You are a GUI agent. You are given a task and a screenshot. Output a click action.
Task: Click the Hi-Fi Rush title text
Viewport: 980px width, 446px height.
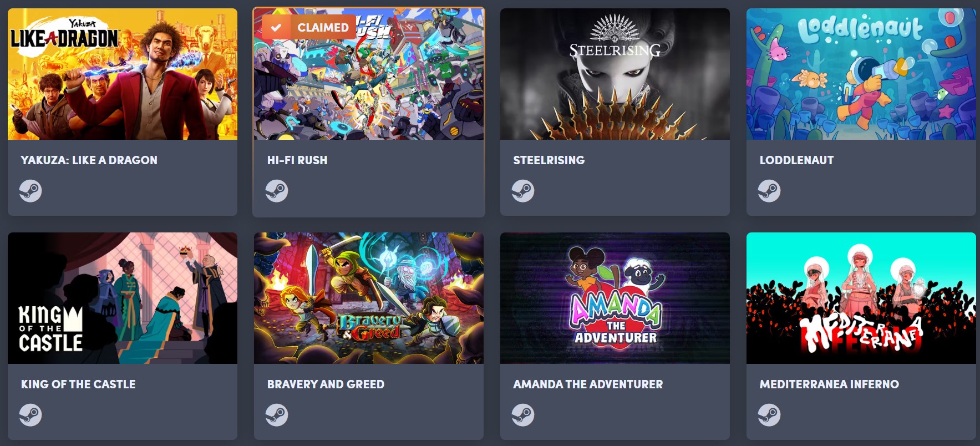tap(297, 160)
